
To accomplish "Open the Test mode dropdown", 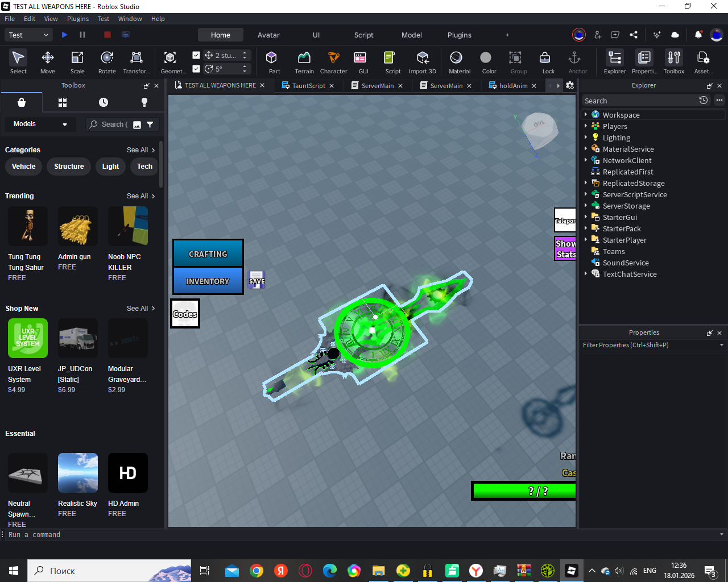I will tap(28, 35).
